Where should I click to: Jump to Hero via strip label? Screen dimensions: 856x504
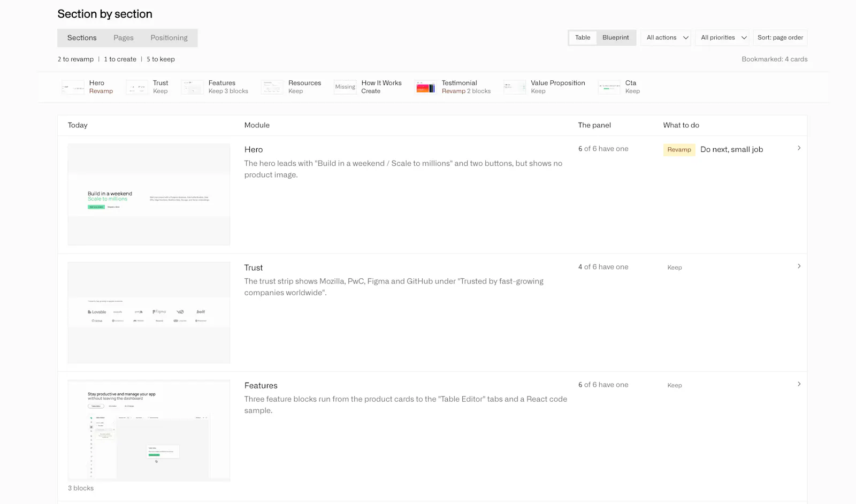click(97, 83)
